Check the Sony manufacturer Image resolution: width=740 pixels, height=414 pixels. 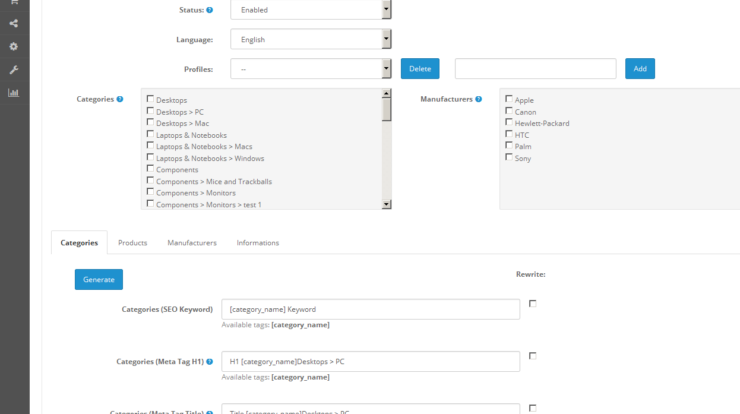[509, 157]
